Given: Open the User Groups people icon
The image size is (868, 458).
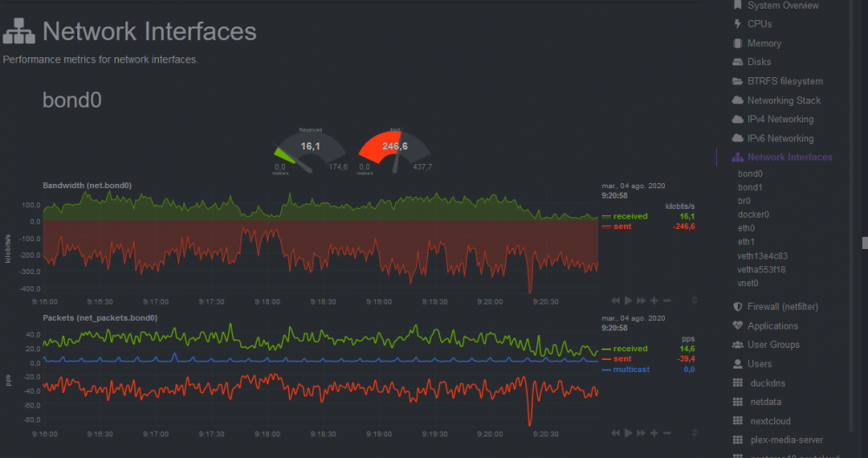Looking at the screenshot, I should click(x=737, y=344).
